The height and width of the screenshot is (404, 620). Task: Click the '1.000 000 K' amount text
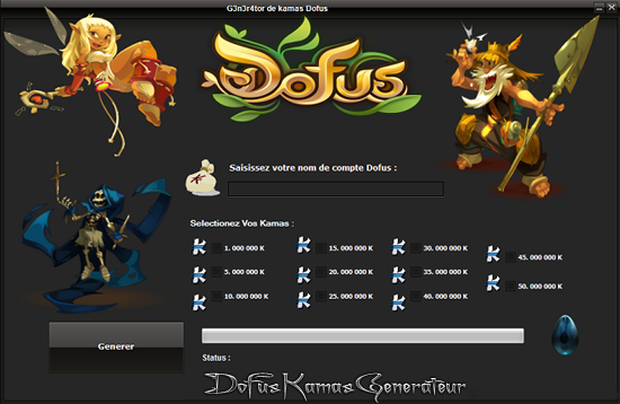(244, 248)
